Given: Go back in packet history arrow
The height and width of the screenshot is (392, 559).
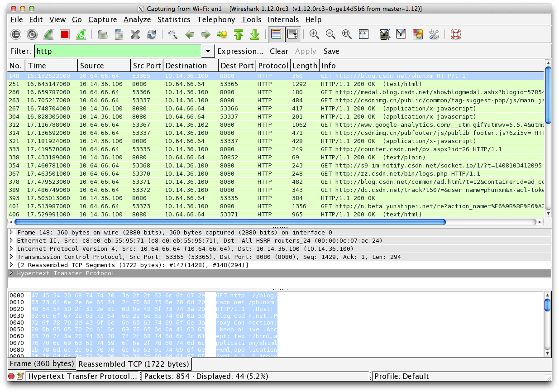Looking at the screenshot, I should pyautogui.click(x=190, y=34).
